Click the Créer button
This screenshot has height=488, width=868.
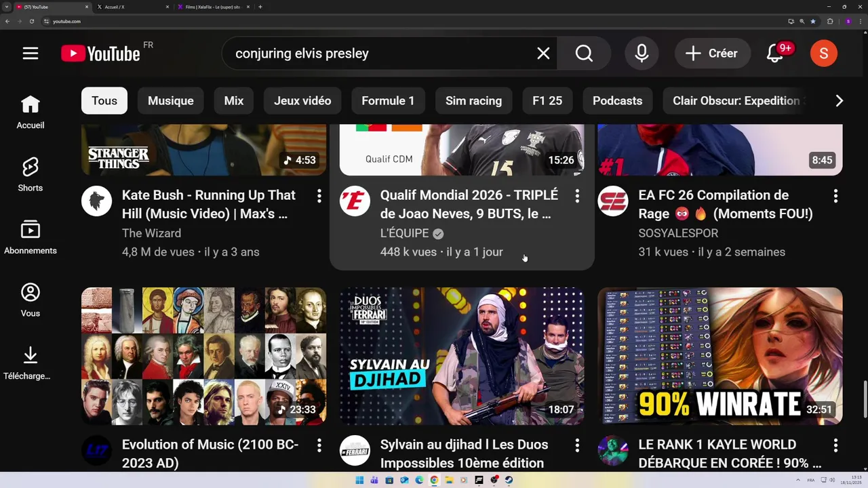tap(711, 54)
